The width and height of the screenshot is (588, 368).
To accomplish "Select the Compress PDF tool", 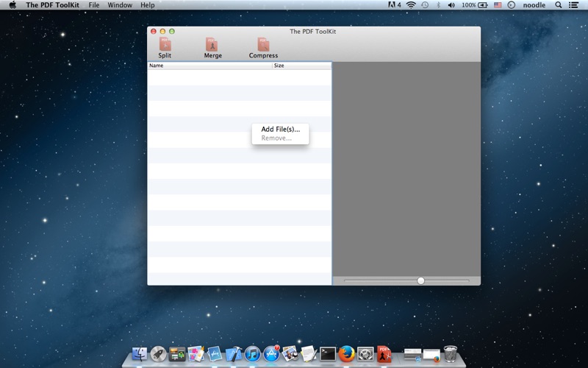I will tap(263, 48).
